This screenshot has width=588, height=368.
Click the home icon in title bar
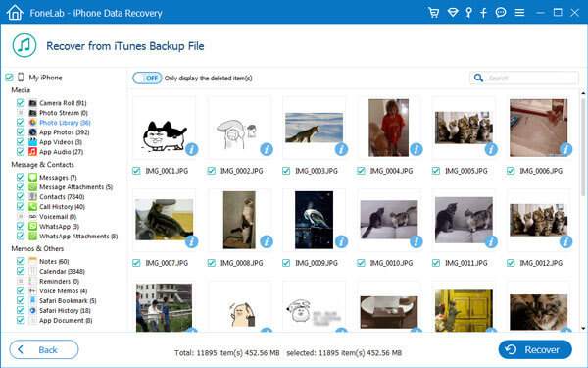point(15,13)
